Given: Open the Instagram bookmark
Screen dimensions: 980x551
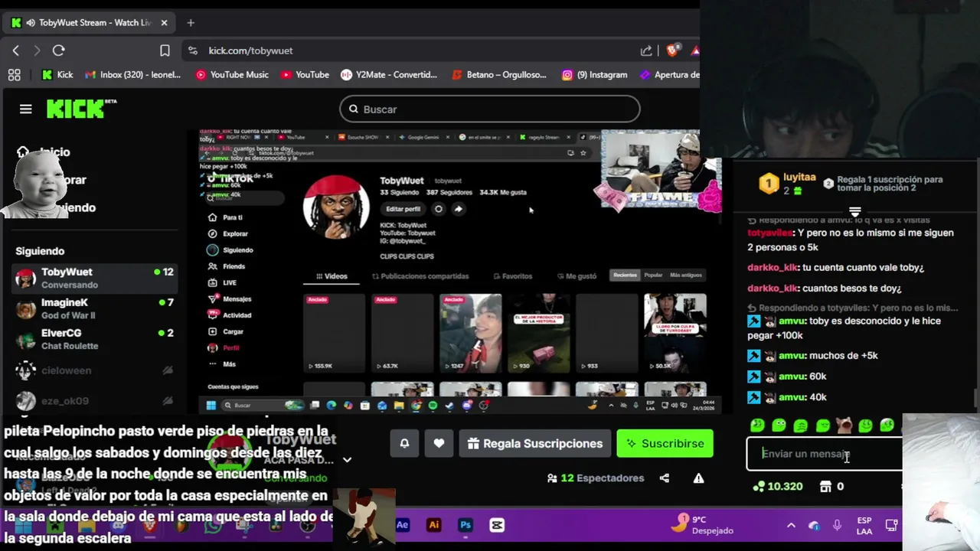Looking at the screenshot, I should [x=594, y=75].
